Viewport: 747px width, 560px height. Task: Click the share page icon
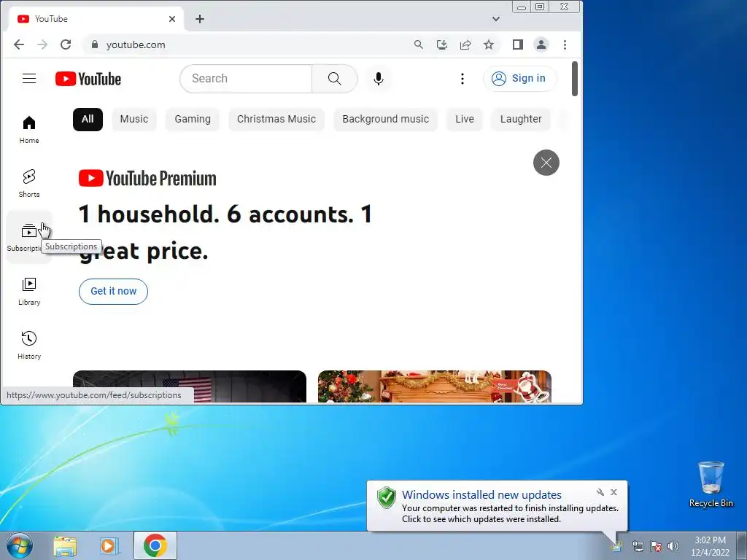(465, 44)
